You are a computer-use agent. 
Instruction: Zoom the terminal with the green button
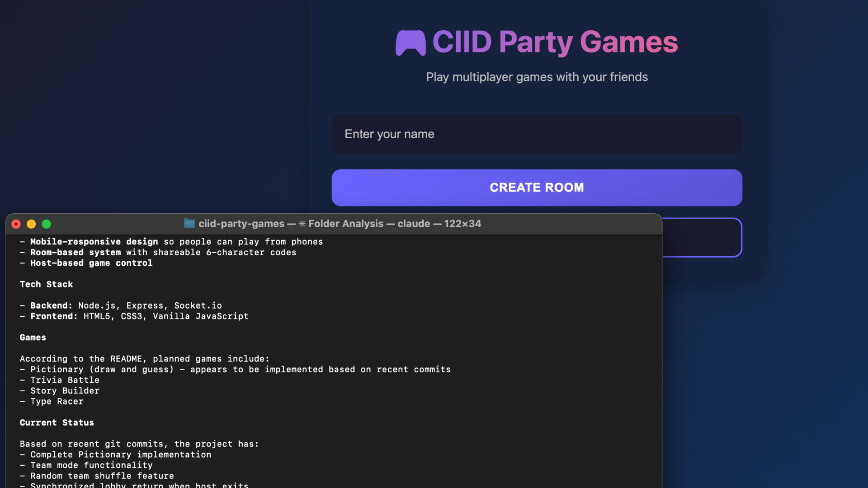(47, 224)
